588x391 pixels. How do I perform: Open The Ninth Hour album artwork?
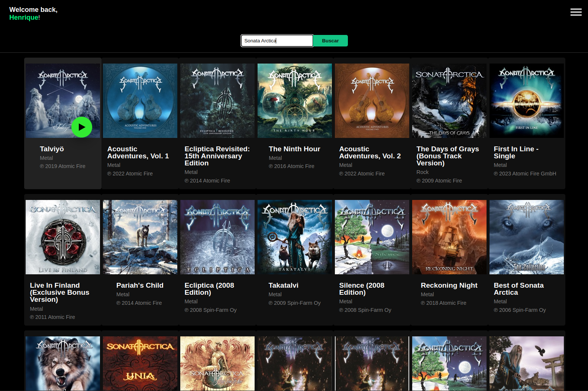(x=295, y=101)
